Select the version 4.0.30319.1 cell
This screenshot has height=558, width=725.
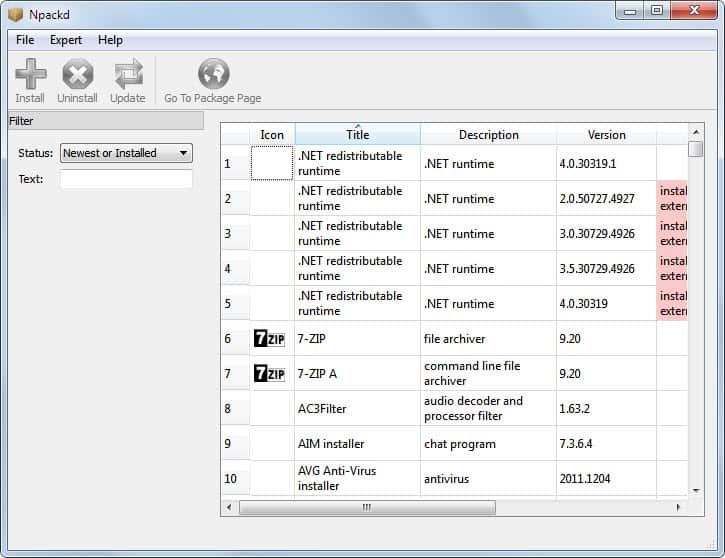pos(606,163)
